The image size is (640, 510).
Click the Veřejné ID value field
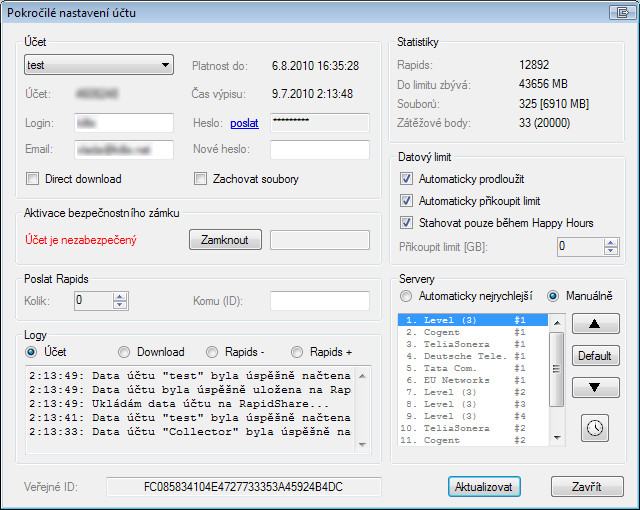point(244,487)
